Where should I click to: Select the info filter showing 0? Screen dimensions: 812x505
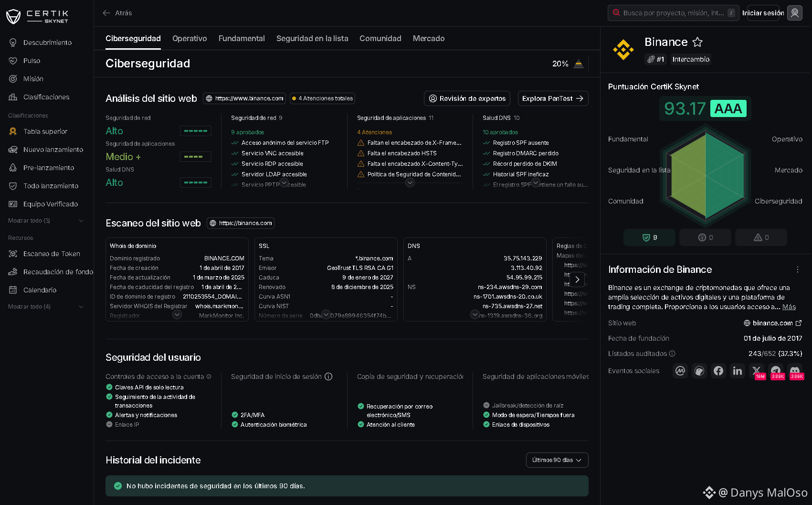[705, 237]
